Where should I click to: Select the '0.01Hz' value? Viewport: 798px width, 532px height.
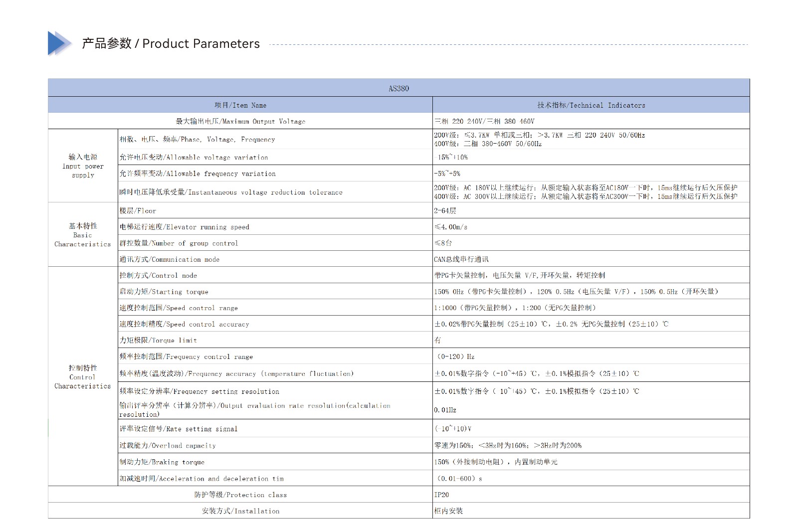click(x=445, y=410)
